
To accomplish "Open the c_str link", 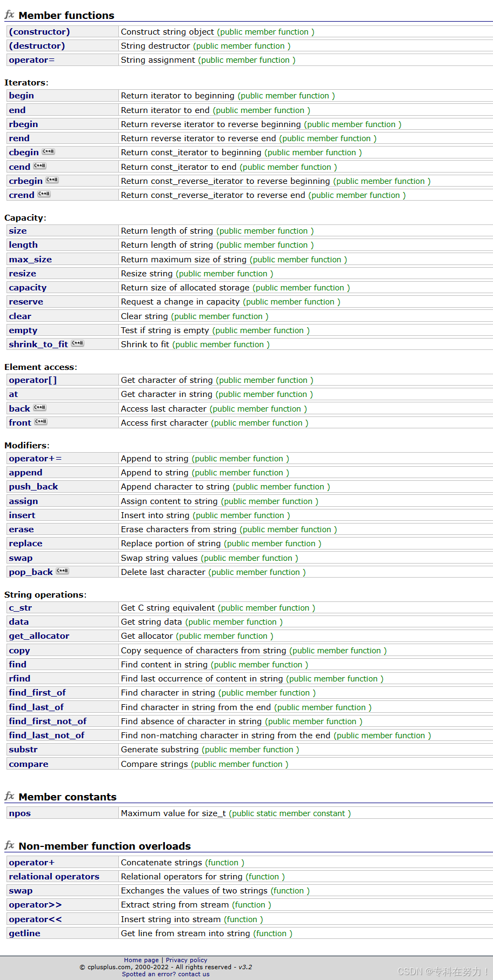I will click(x=21, y=608).
